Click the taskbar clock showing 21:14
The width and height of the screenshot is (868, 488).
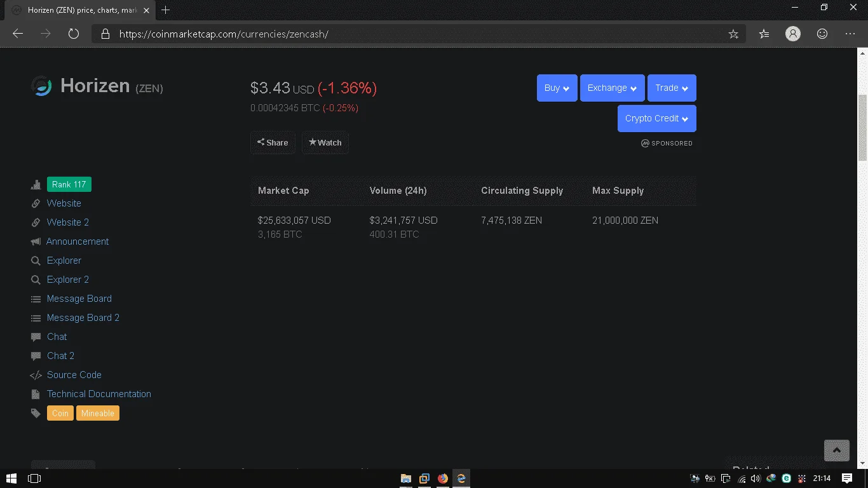(x=822, y=478)
